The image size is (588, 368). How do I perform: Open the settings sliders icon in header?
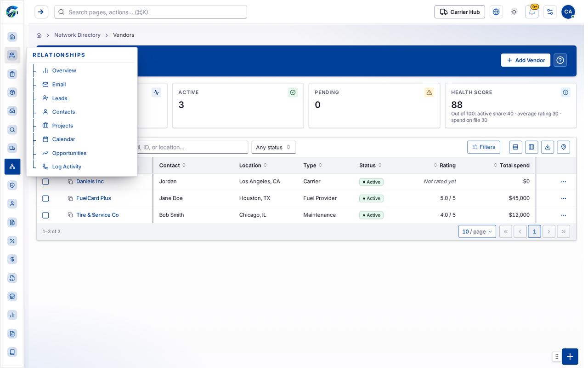point(550,12)
